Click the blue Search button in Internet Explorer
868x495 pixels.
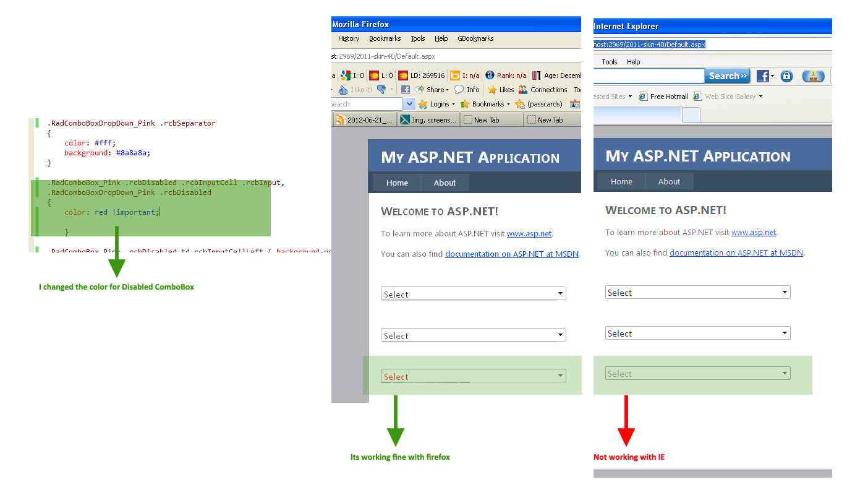pyautogui.click(x=728, y=76)
